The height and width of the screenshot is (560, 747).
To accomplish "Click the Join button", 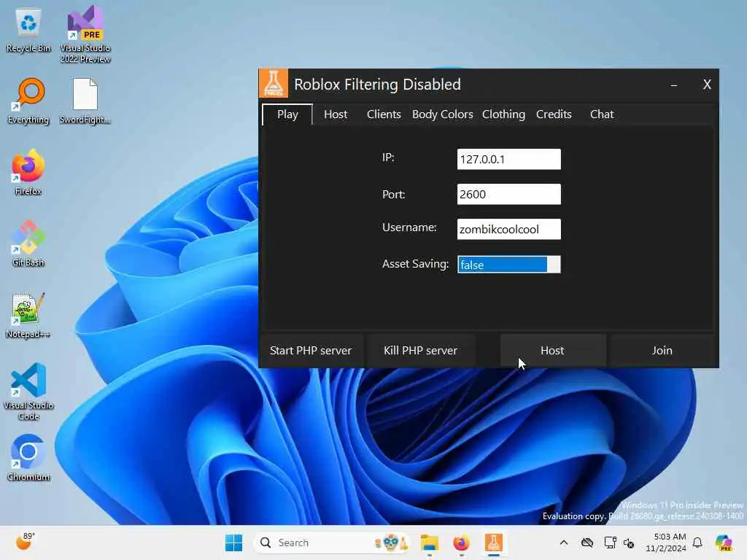I will tap(662, 351).
